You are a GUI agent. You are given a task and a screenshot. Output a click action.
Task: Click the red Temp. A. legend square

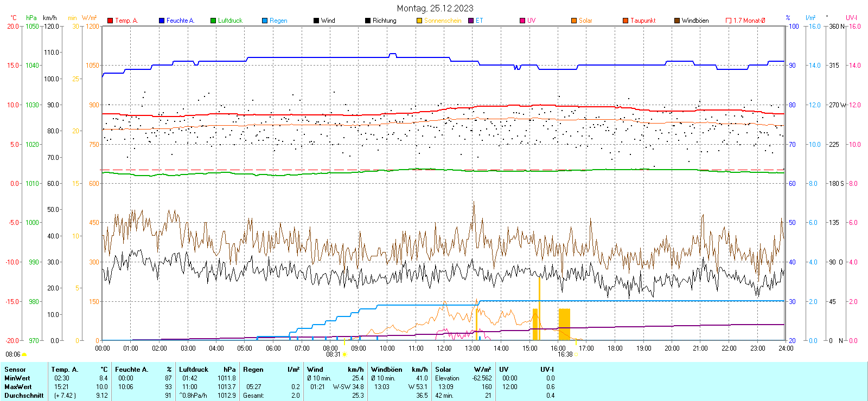pos(110,21)
